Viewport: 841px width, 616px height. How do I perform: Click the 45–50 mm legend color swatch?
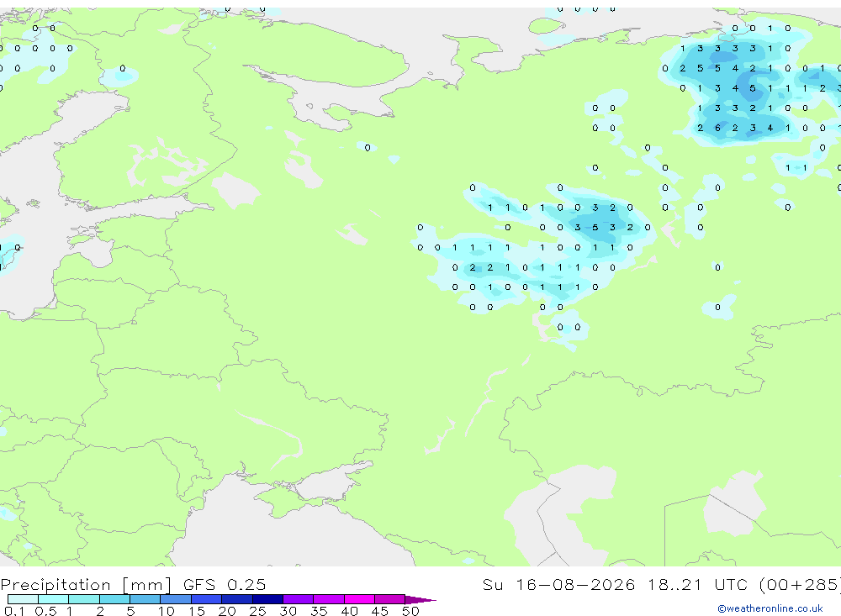coord(390,599)
